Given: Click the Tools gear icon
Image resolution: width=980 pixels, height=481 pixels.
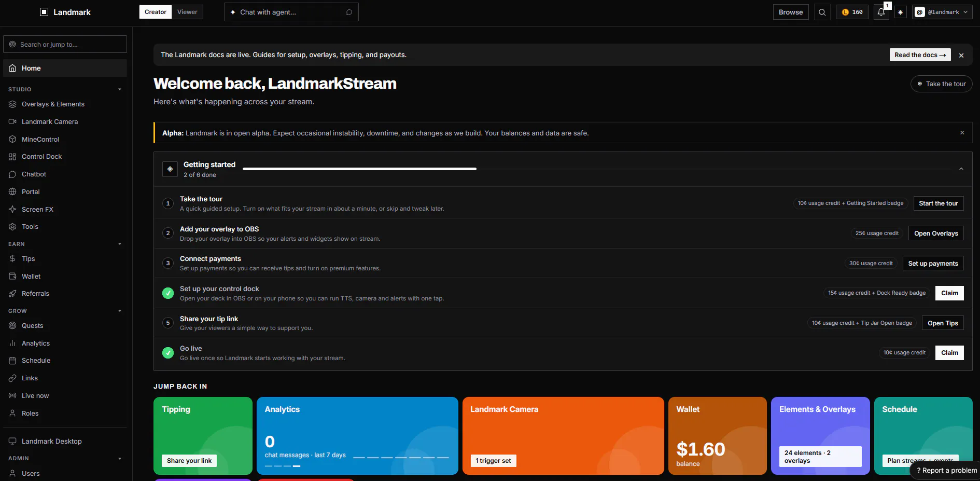Looking at the screenshot, I should 12,227.
